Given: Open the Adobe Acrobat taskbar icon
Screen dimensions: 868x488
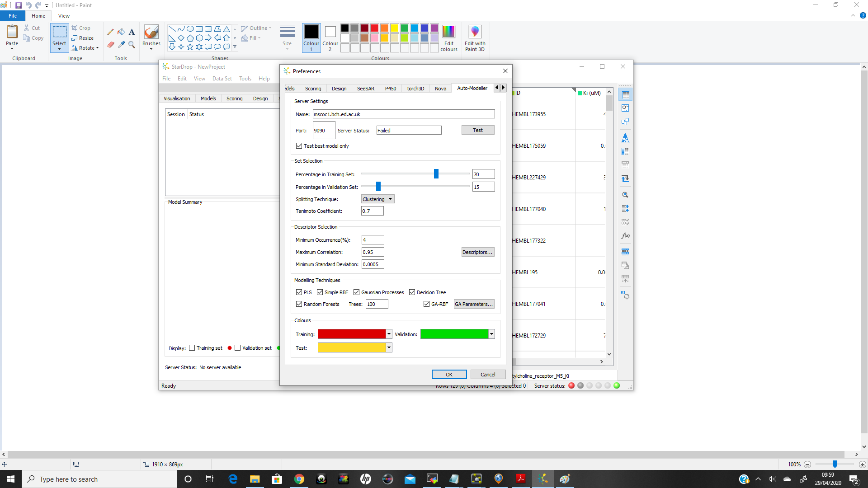Looking at the screenshot, I should [521, 479].
